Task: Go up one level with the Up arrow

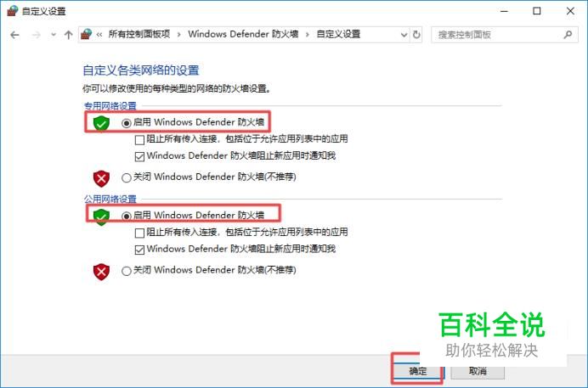Action: click(x=68, y=35)
